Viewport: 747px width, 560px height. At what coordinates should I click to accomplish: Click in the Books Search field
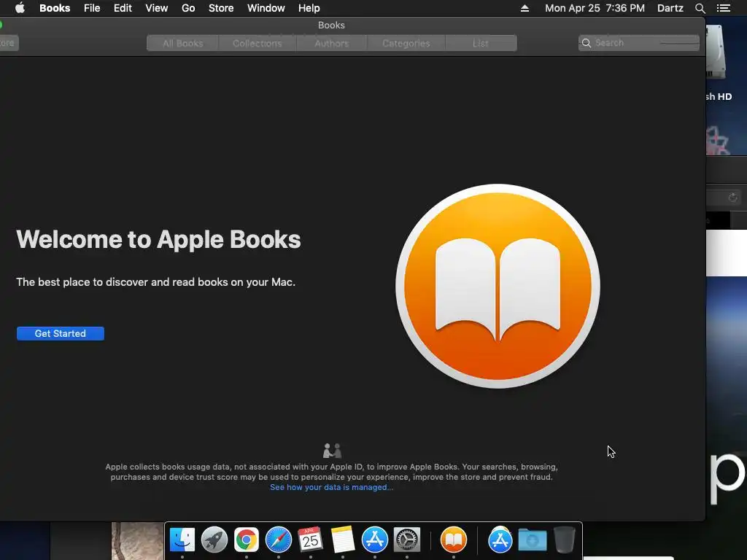coord(639,43)
